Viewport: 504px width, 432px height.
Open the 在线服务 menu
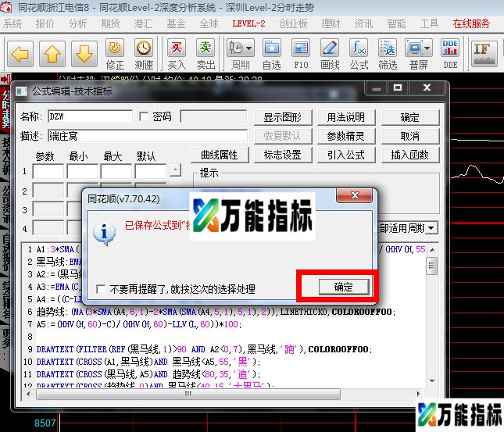coord(471,23)
